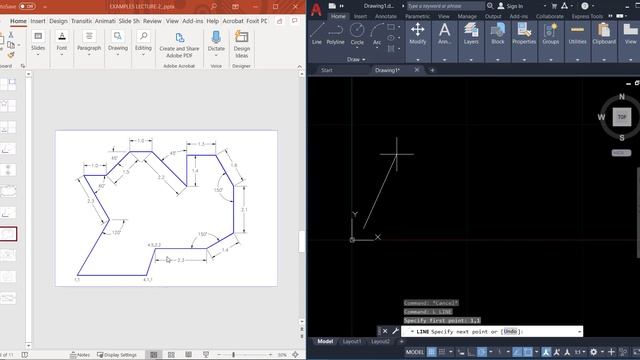Toggle ortho mode in AutoCAD status bar
The width and height of the screenshot is (640, 360).
(471, 351)
